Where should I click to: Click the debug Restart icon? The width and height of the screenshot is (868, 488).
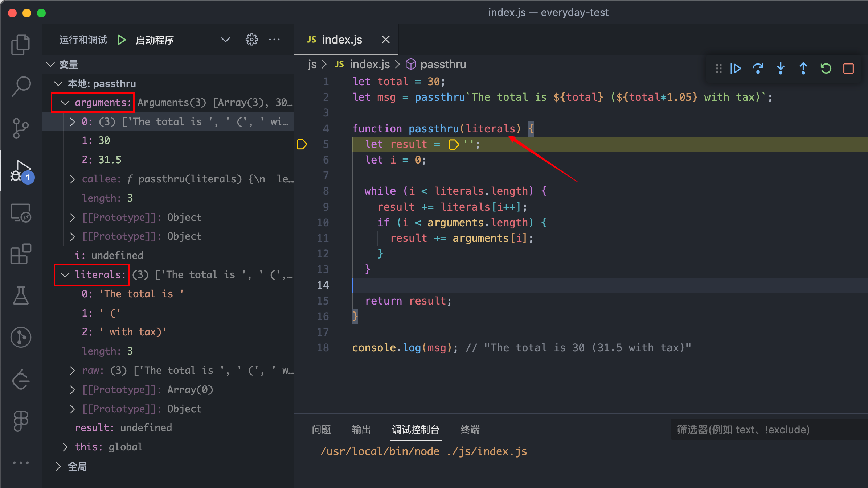(x=826, y=69)
